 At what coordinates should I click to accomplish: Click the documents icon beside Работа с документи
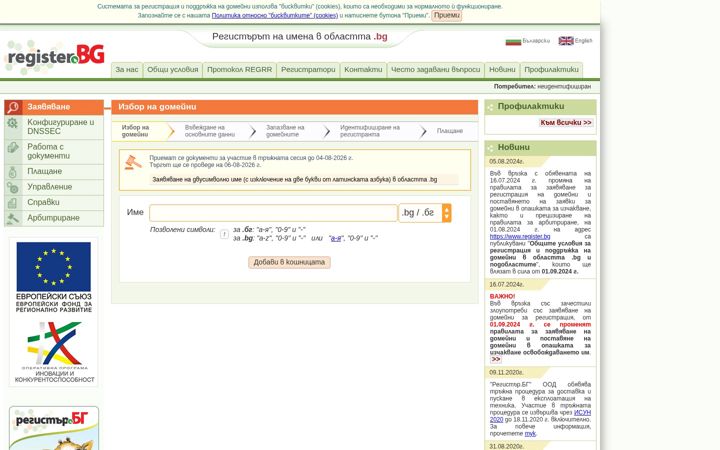[x=12, y=147]
